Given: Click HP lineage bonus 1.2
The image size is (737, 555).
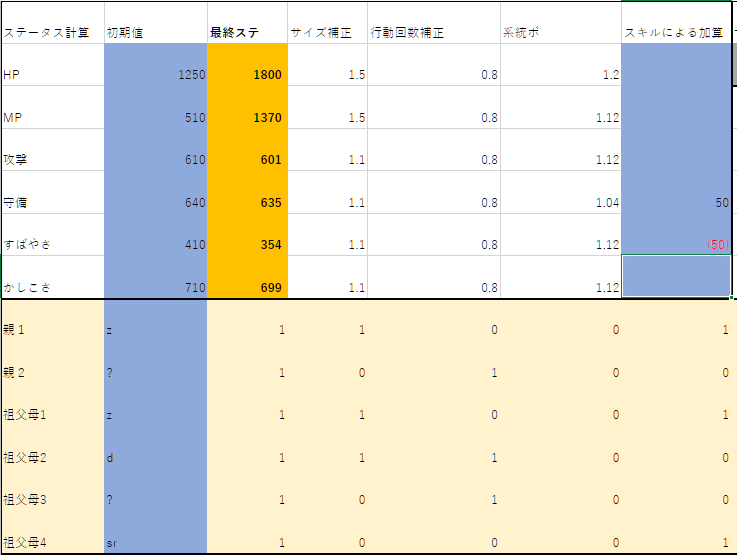Looking at the screenshot, I should (561, 65).
